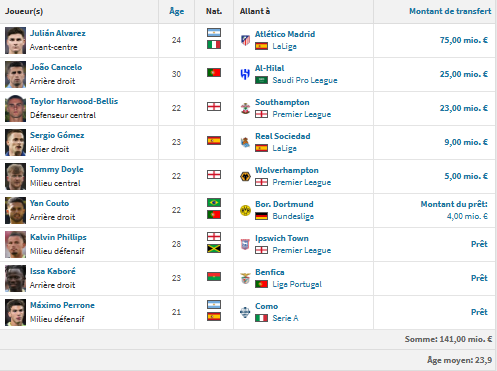Click the Como club logo icon
This screenshot has width=497, height=371.
coord(245,312)
